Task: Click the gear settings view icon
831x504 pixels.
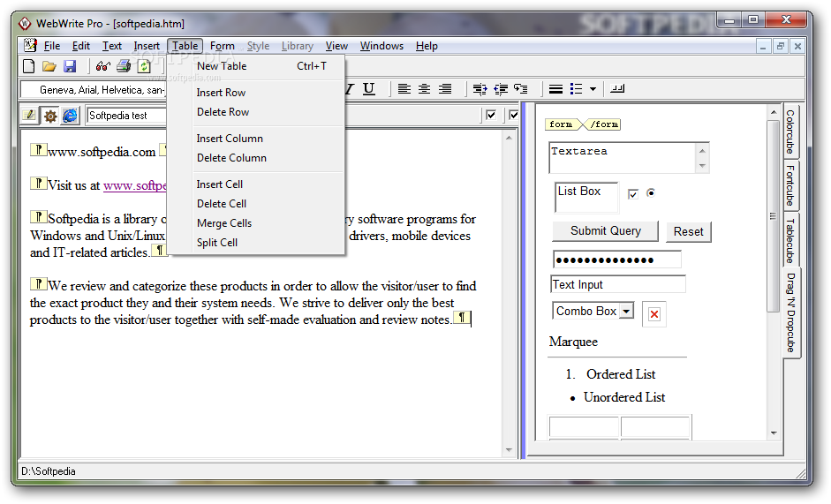Action: 50,116
